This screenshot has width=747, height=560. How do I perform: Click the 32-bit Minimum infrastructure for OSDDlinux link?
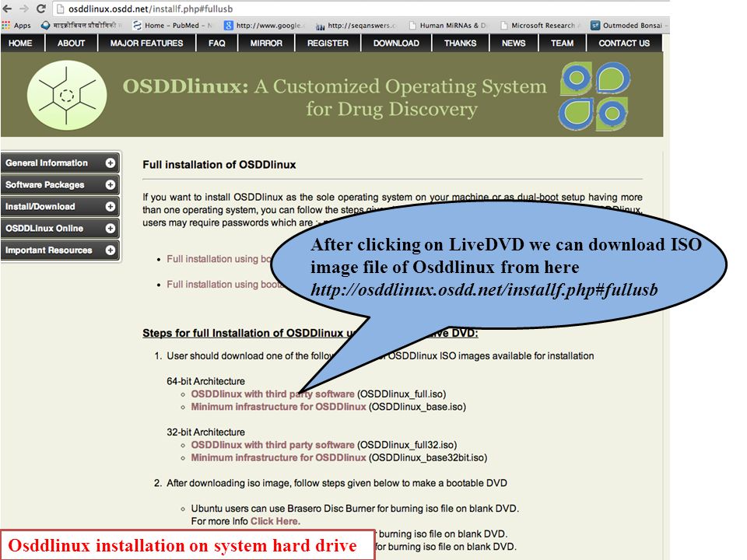click(x=279, y=457)
